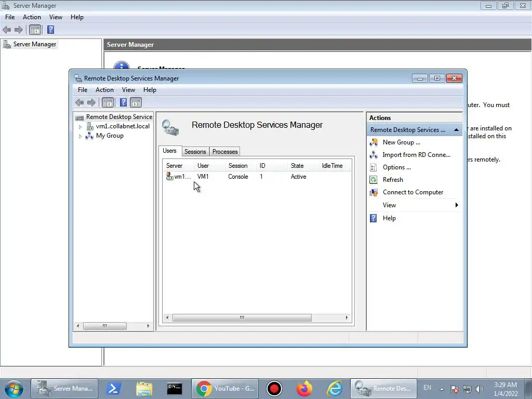Sort by IdleTime column header

pos(334,166)
